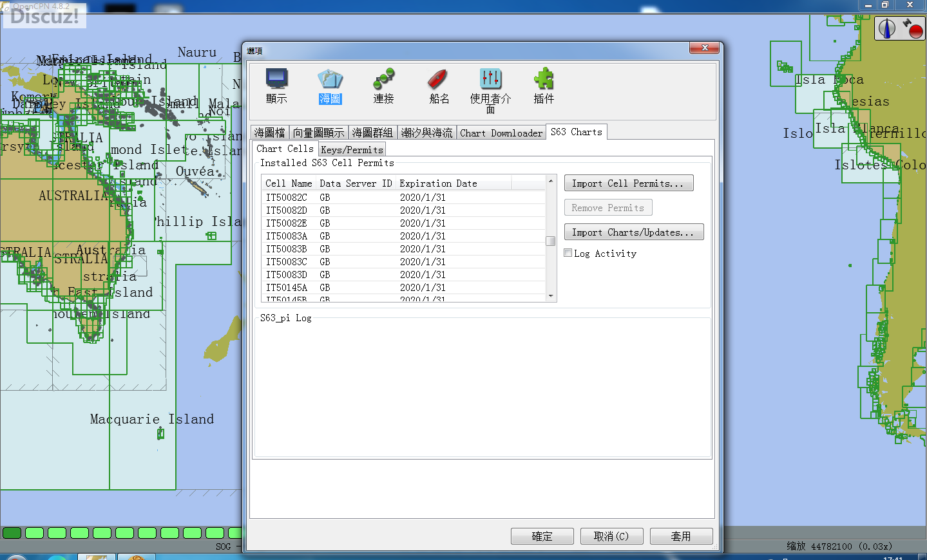
Task: Select cell permit row IT50082D
Action: click(404, 210)
